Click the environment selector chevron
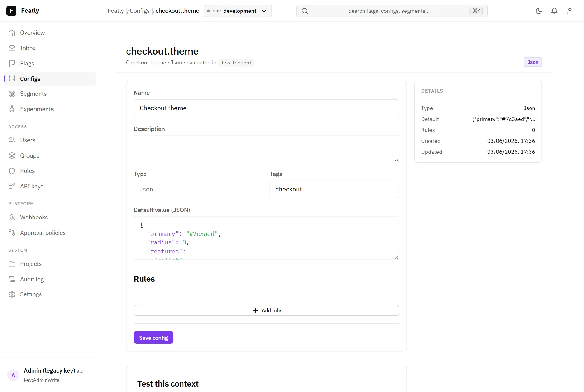584x392 pixels. 264,11
